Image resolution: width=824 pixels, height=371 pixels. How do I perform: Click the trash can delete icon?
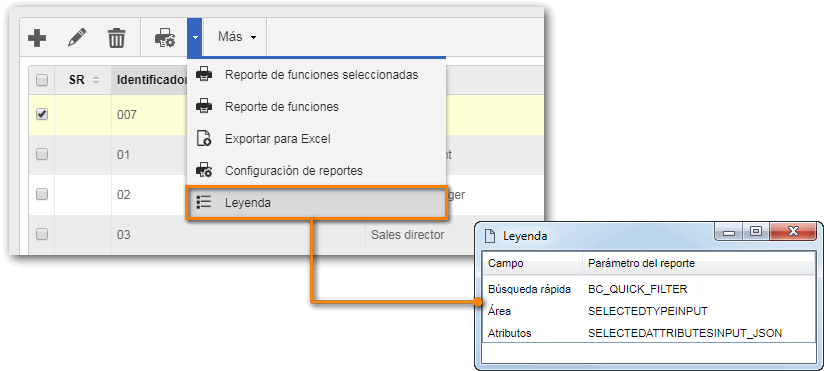pyautogui.click(x=116, y=38)
